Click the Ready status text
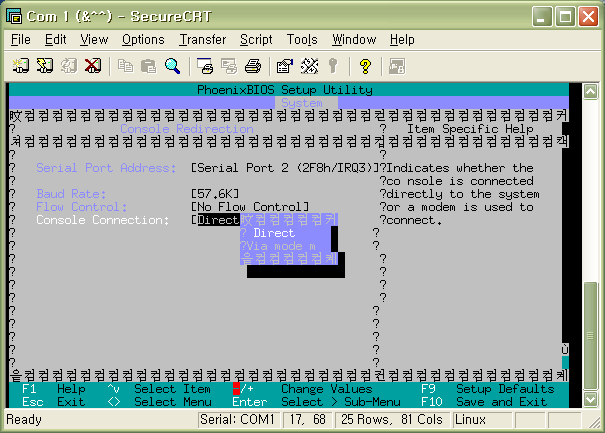The image size is (605, 433). pyautogui.click(x=24, y=419)
